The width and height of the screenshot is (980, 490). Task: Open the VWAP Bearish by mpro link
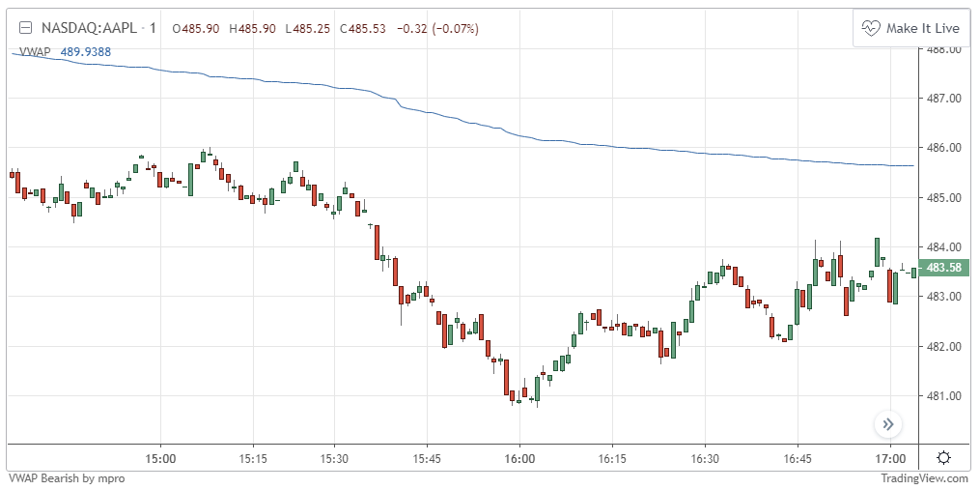pyautogui.click(x=66, y=477)
